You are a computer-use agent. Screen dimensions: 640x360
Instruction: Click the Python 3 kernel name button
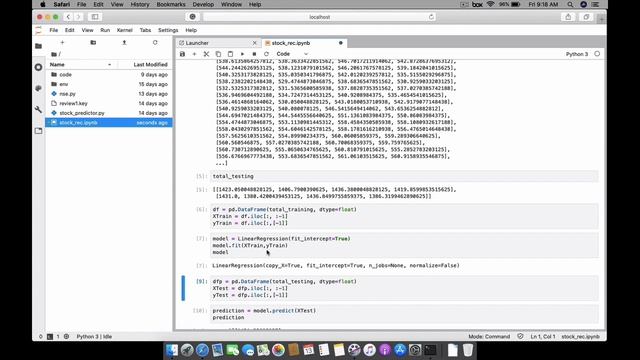tap(577, 54)
